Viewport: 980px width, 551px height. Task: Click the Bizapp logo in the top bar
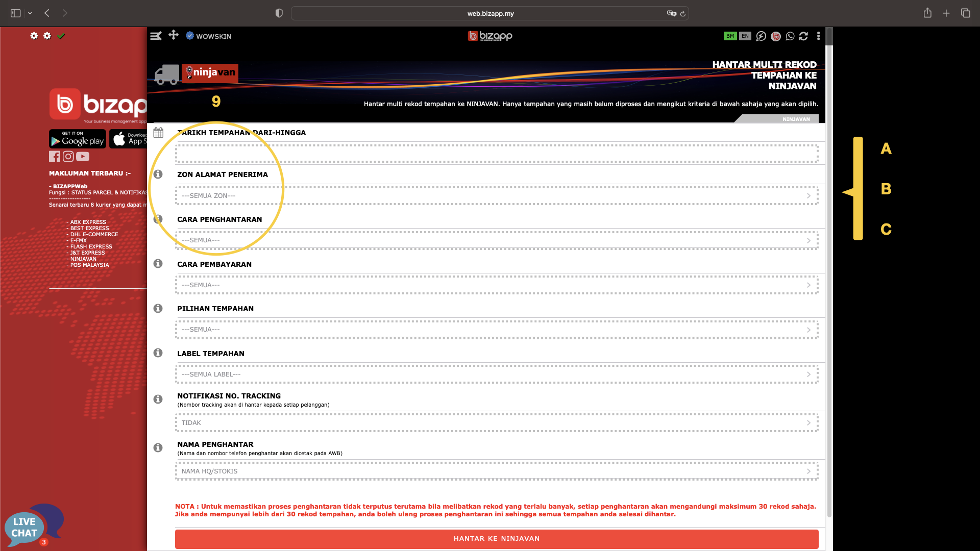click(490, 36)
